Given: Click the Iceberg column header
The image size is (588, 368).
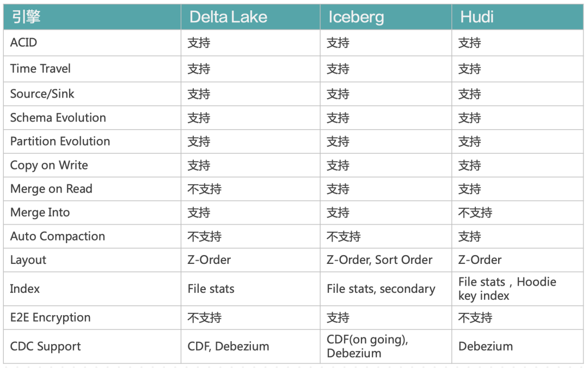Looking at the screenshot, I should click(356, 17).
